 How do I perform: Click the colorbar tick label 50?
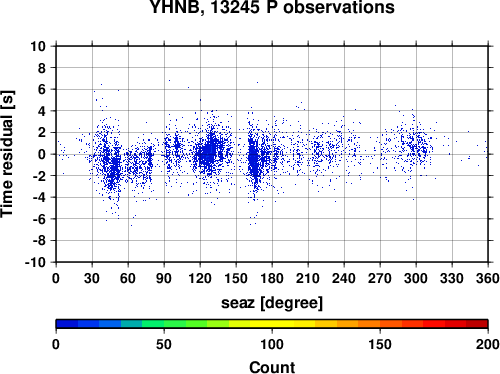point(164,344)
